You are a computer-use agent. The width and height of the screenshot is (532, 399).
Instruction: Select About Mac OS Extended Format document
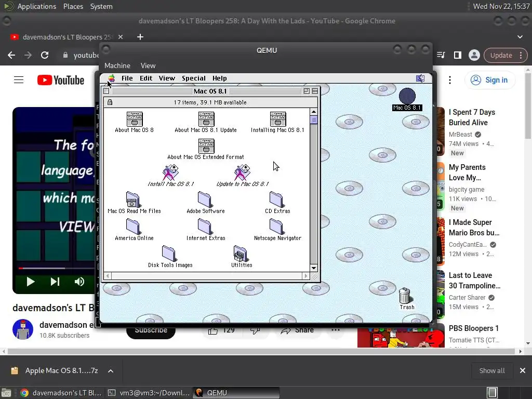pos(206,146)
